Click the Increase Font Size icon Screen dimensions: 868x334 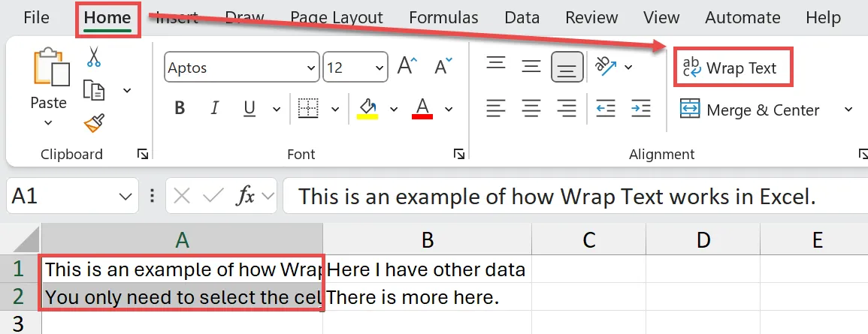pos(407,67)
